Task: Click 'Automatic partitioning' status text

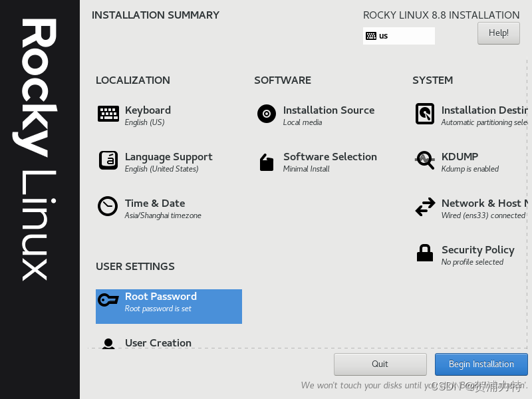Action: [x=485, y=122]
